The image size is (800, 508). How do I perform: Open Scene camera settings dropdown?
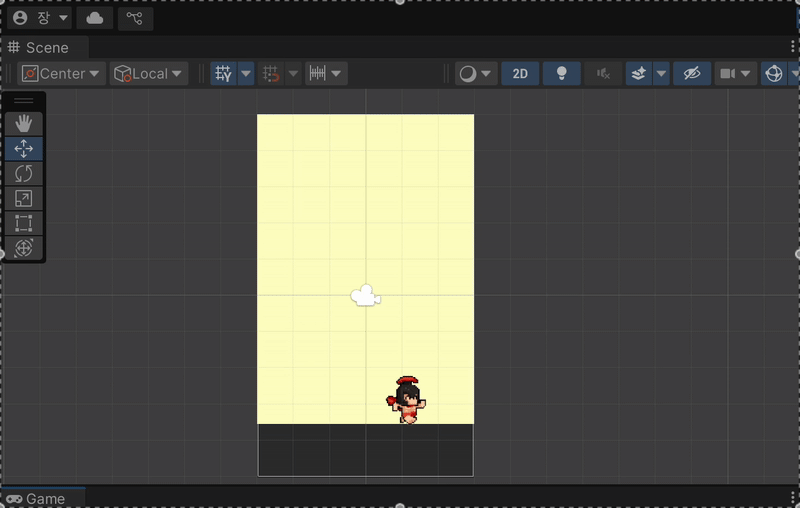click(x=735, y=73)
